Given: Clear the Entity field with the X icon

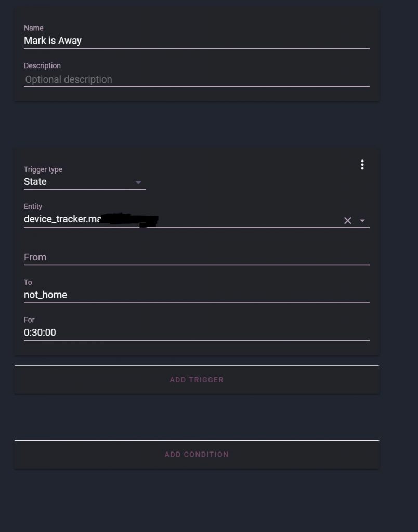Looking at the screenshot, I should tap(348, 221).
